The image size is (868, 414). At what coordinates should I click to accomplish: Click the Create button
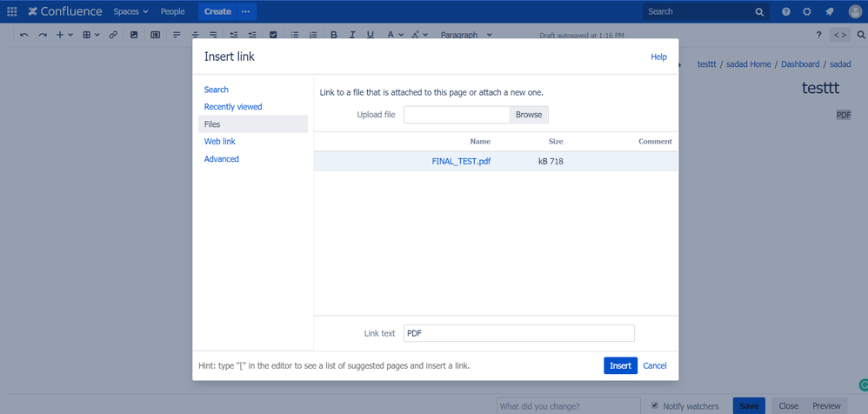click(x=217, y=11)
